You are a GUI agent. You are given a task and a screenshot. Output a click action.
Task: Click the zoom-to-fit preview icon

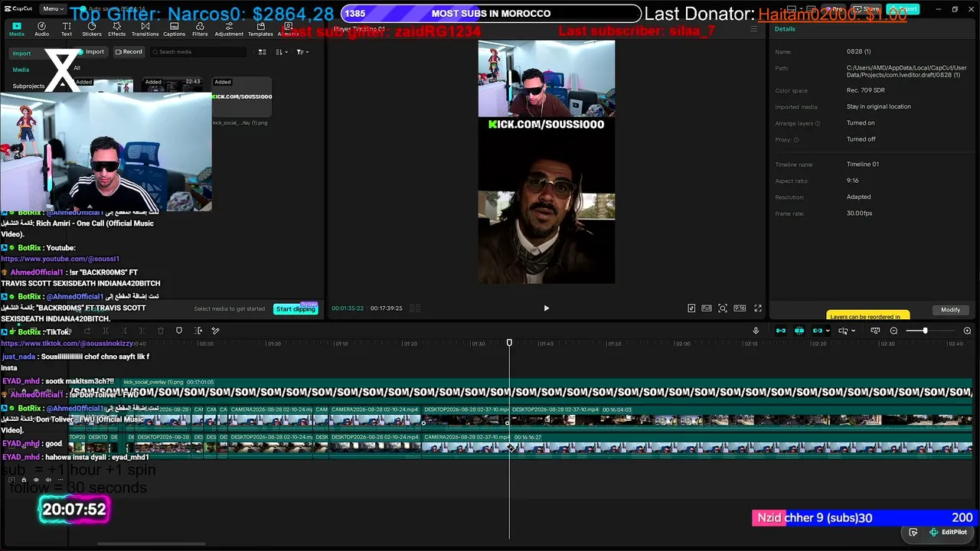(723, 308)
